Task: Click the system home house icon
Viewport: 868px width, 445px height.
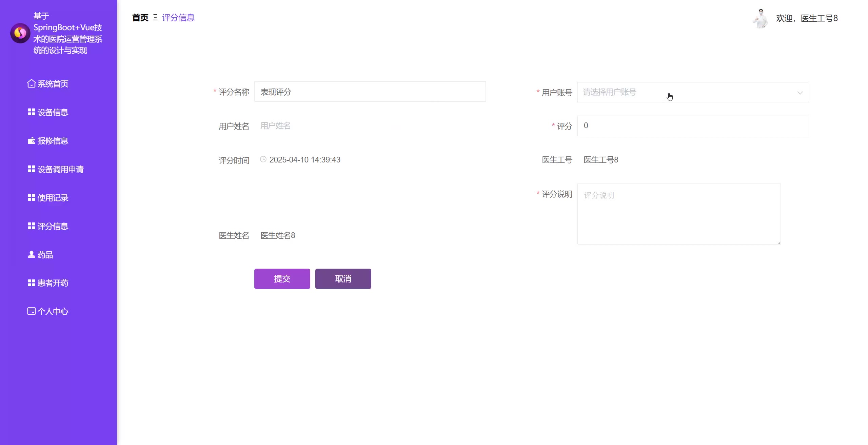Action: click(31, 83)
